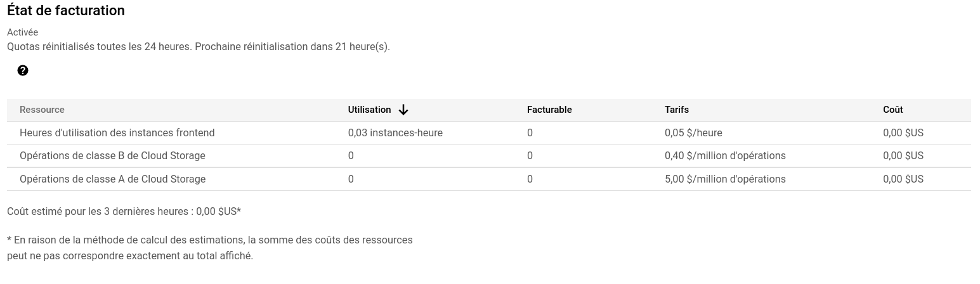The height and width of the screenshot is (284, 980).
Task: Click the Coût estimé pour les 3 dernières heures text
Action: [x=124, y=211]
